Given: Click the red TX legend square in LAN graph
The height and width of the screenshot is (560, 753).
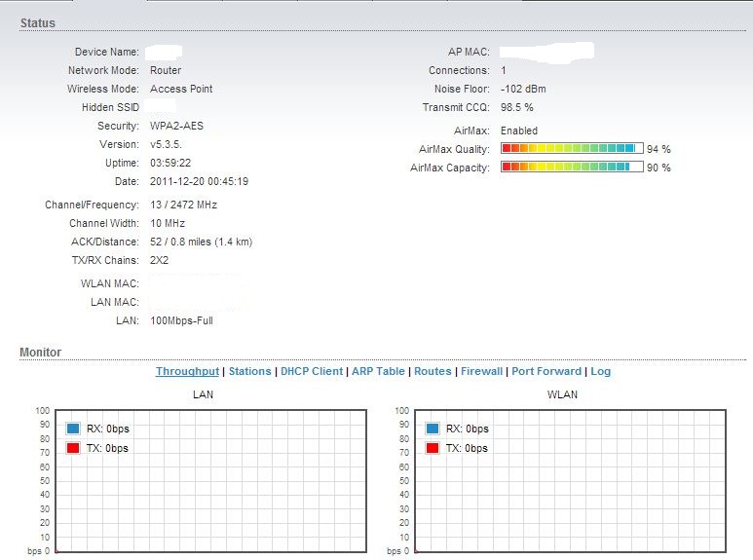Looking at the screenshot, I should 73,448.
